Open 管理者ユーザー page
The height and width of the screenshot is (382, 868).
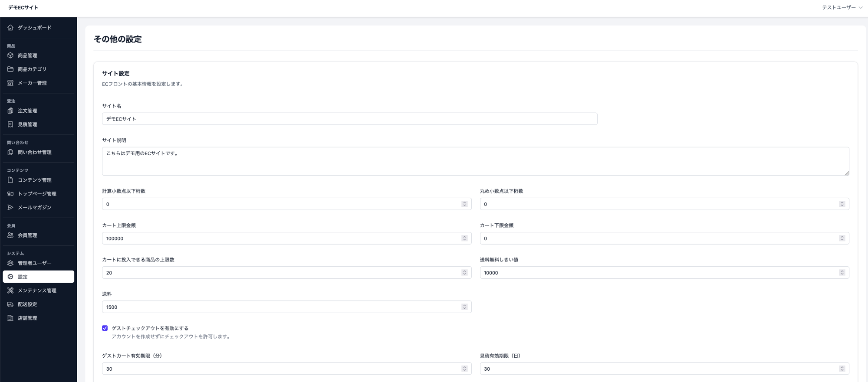[x=39, y=263]
